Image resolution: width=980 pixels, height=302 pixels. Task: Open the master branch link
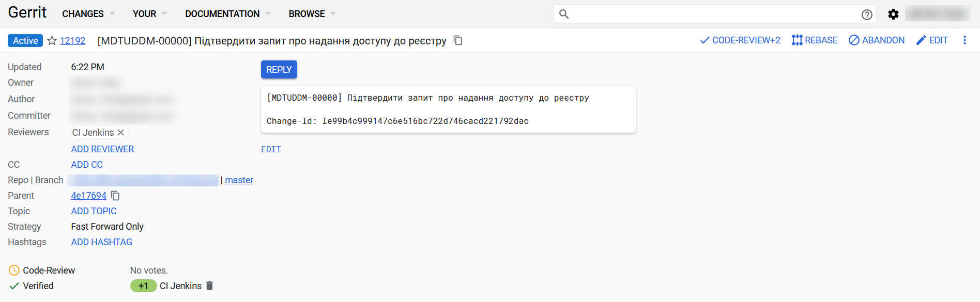[x=239, y=180]
